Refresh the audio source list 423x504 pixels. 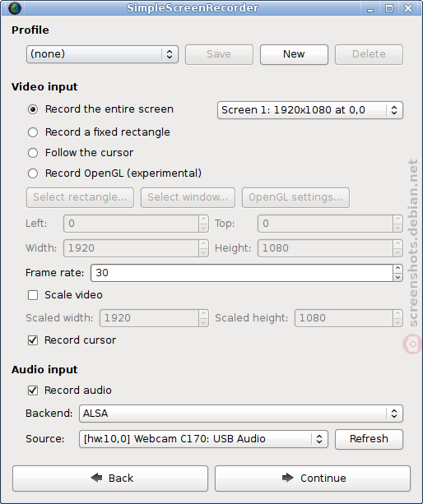click(369, 439)
